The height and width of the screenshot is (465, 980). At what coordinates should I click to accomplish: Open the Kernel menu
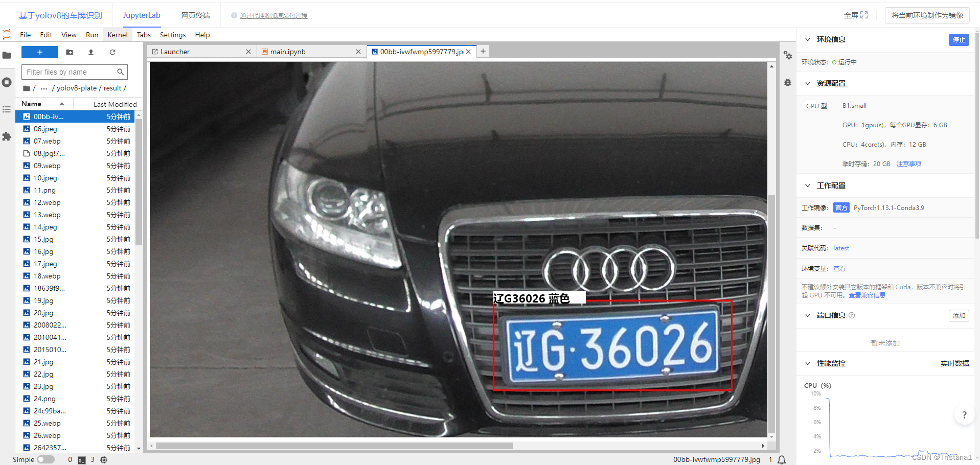(118, 35)
